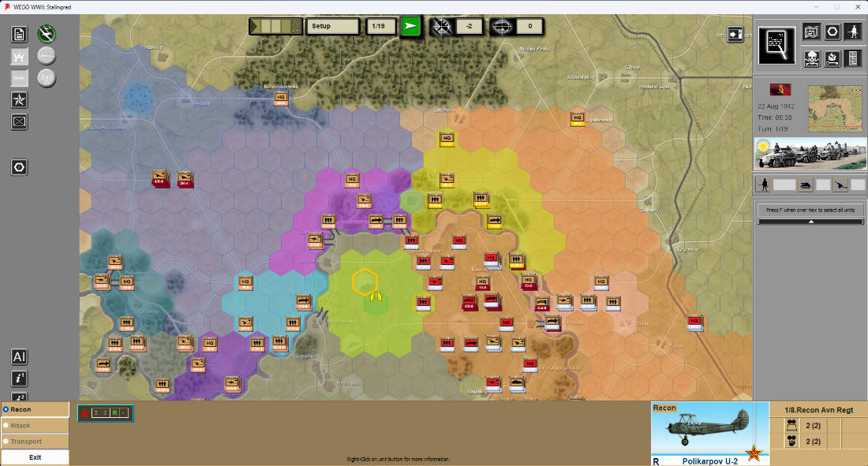Click the brick wall fortification icon
This screenshot has width=868, height=466.
(x=853, y=58)
